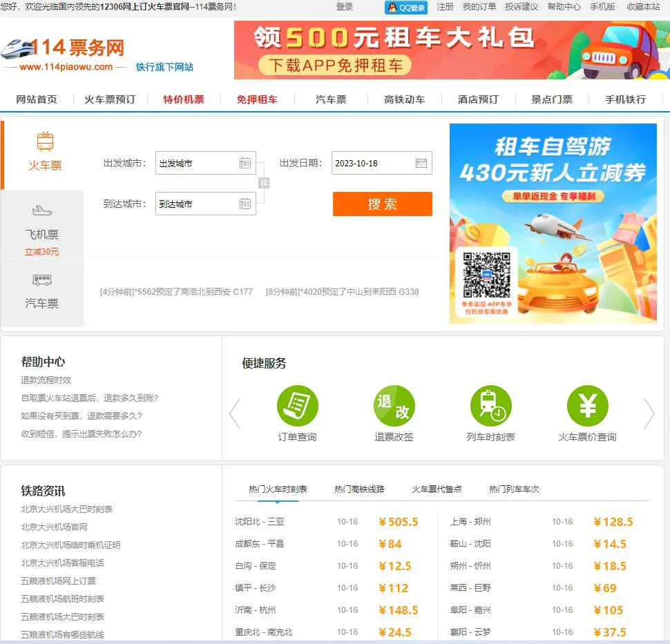This screenshot has width=670, height=644.
Task: Open the 成都东 - 平昌 route
Action: pyautogui.click(x=260, y=544)
